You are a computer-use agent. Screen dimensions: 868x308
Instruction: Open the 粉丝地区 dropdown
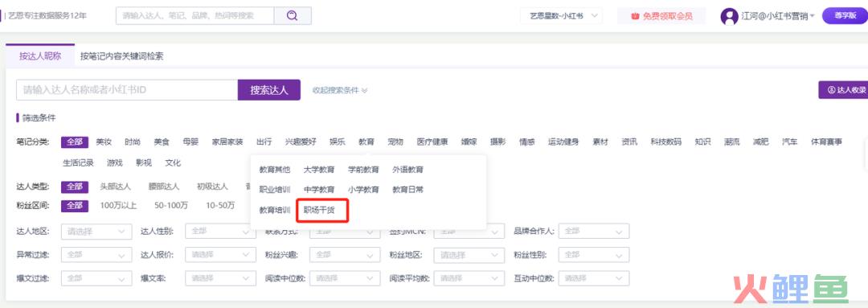tap(469, 256)
